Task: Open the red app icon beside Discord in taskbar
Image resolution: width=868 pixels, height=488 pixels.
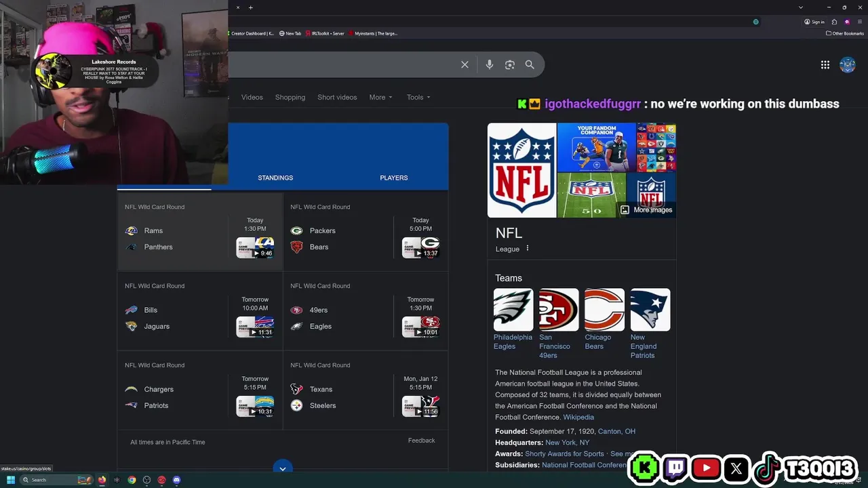Action: click(x=161, y=480)
